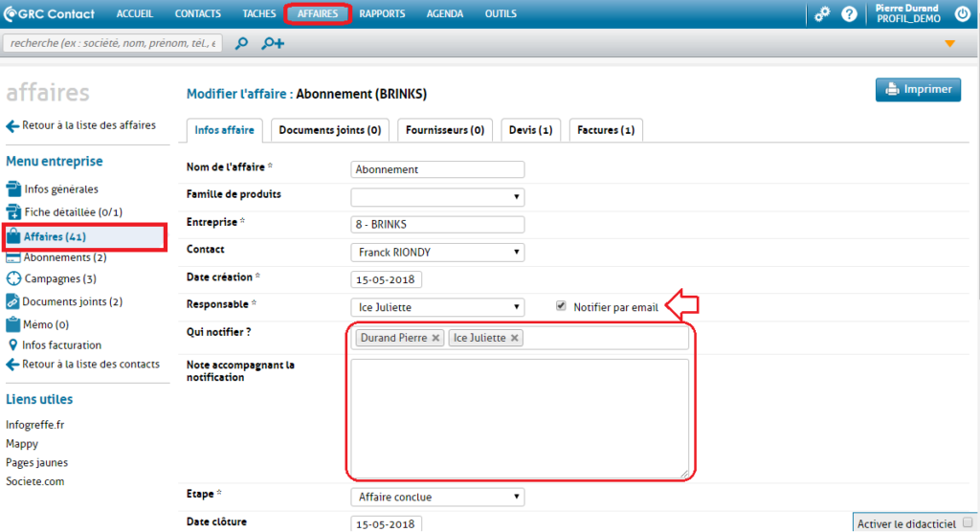980x532 pixels.
Task: Click the settings gears icon in header
Action: pos(821,14)
